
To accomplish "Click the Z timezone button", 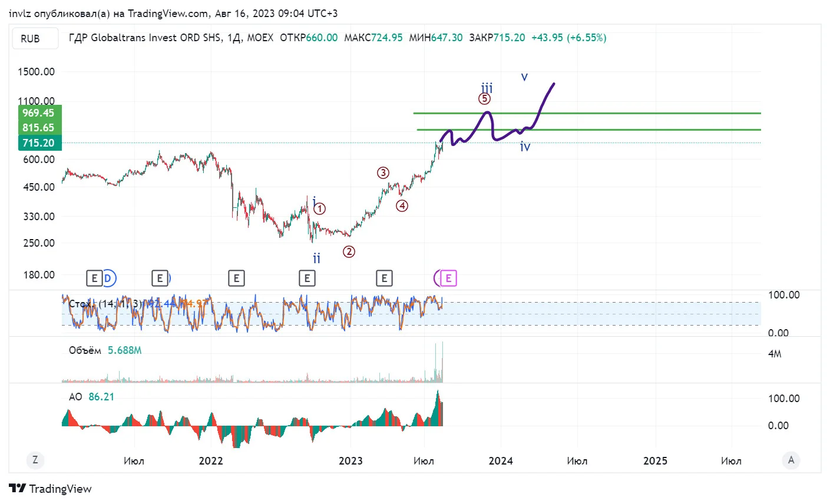I will (x=35, y=460).
